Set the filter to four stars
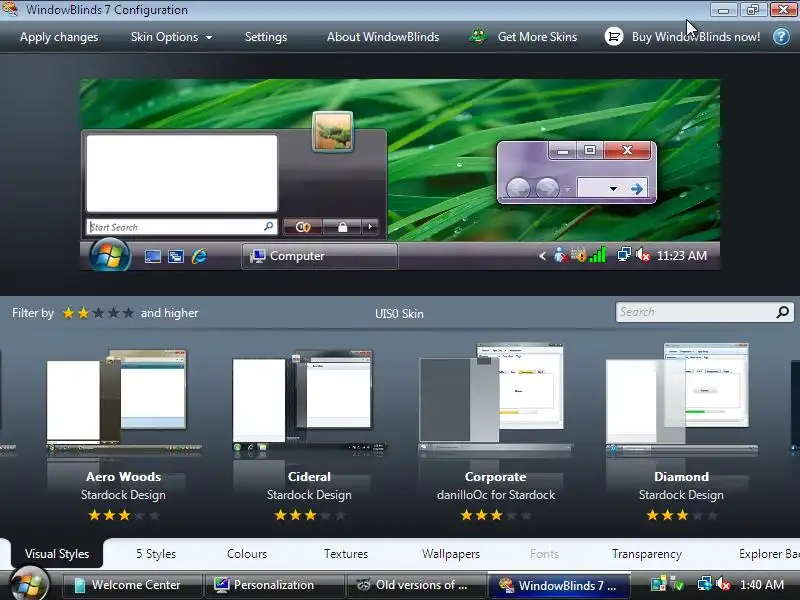The width and height of the screenshot is (800, 600). coord(113,313)
